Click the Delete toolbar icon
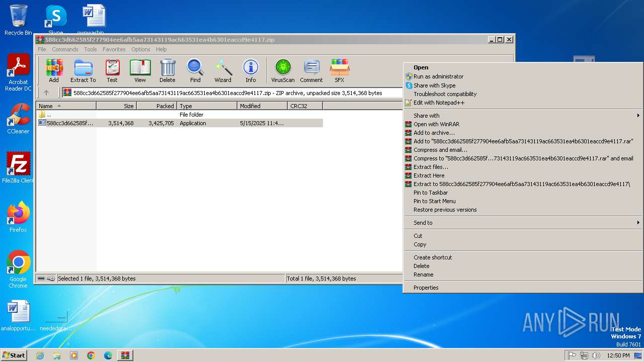Viewport: 644px width, 362px height. [168, 71]
